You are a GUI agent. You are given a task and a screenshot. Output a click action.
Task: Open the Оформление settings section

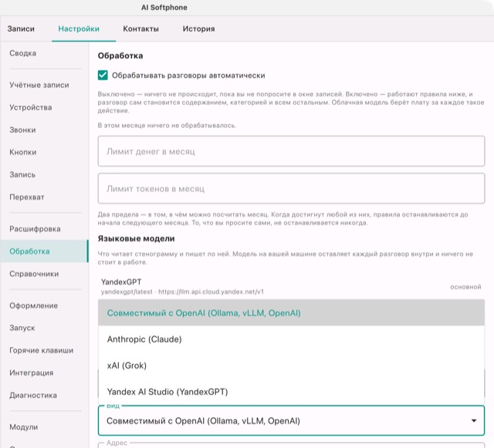tap(33, 305)
